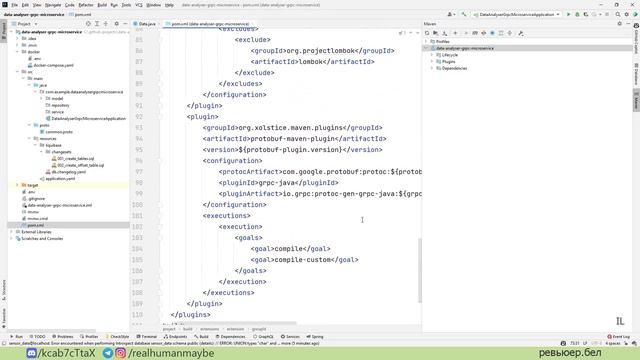Viewport: 640px width, 360px height.
Task: Collapse docker folder in project tree
Action: pos(18,52)
